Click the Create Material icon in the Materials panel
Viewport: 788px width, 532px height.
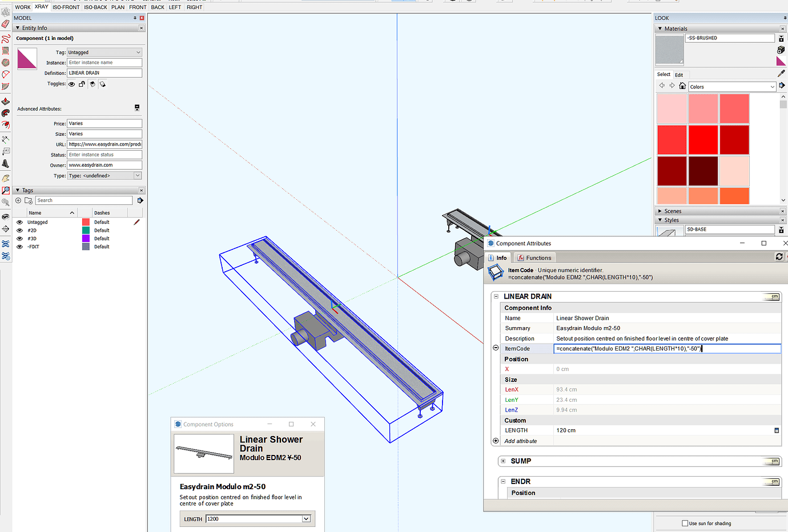coord(780,49)
